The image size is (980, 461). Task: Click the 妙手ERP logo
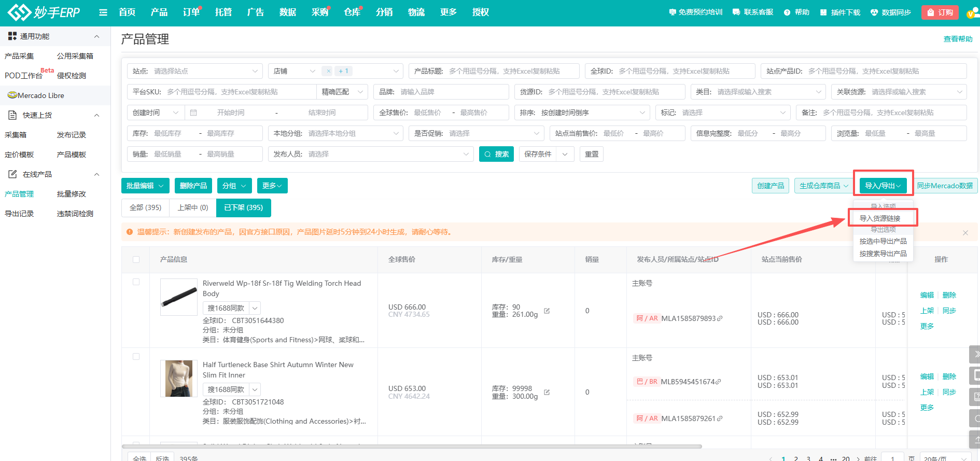coord(45,12)
